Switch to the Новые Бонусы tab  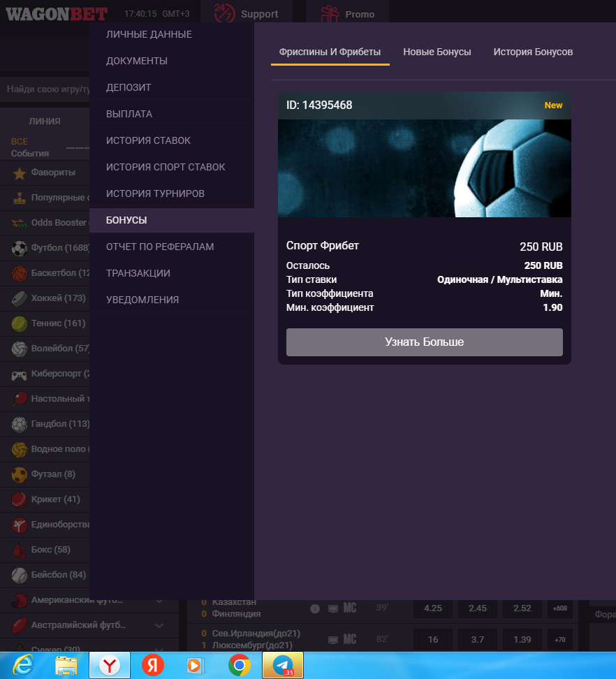point(437,52)
